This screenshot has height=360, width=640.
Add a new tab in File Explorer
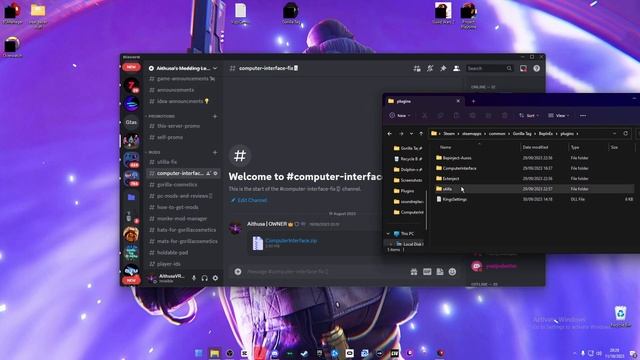point(473,101)
